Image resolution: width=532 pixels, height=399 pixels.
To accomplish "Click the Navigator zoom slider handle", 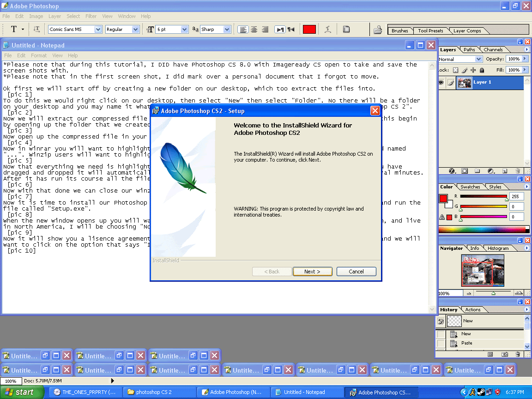I will (x=493, y=293).
